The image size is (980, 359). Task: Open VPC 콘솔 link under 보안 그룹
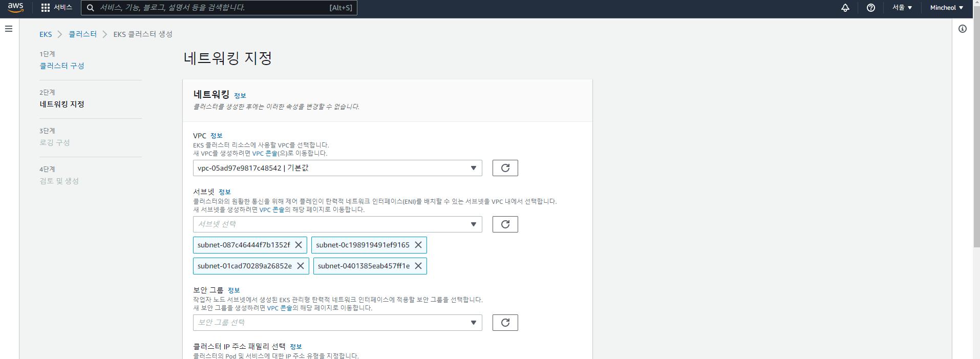point(280,308)
